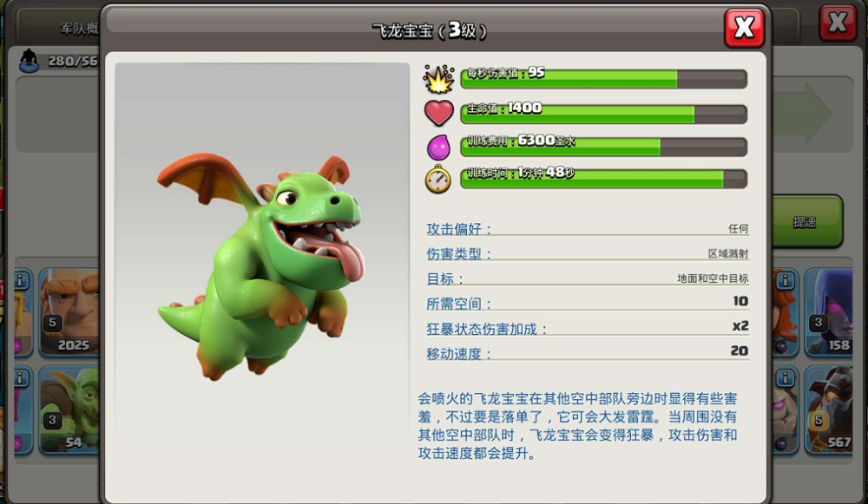Click the baby dragon description paragraph
The height and width of the screenshot is (504, 868).
pos(577,425)
